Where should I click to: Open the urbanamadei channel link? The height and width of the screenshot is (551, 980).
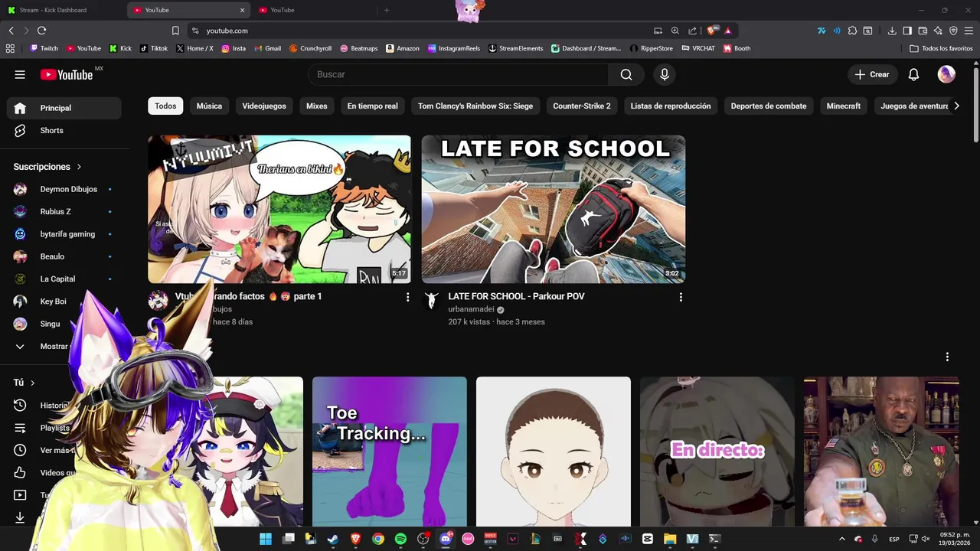tap(471, 309)
